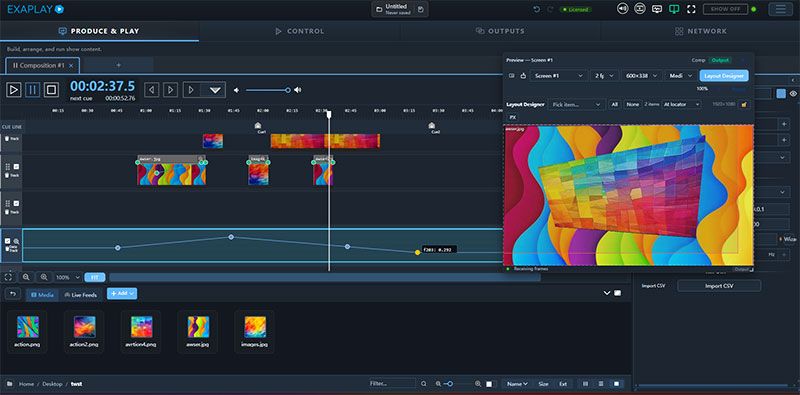Click the Layout Designer button
This screenshot has width=800, height=395.
click(x=724, y=76)
